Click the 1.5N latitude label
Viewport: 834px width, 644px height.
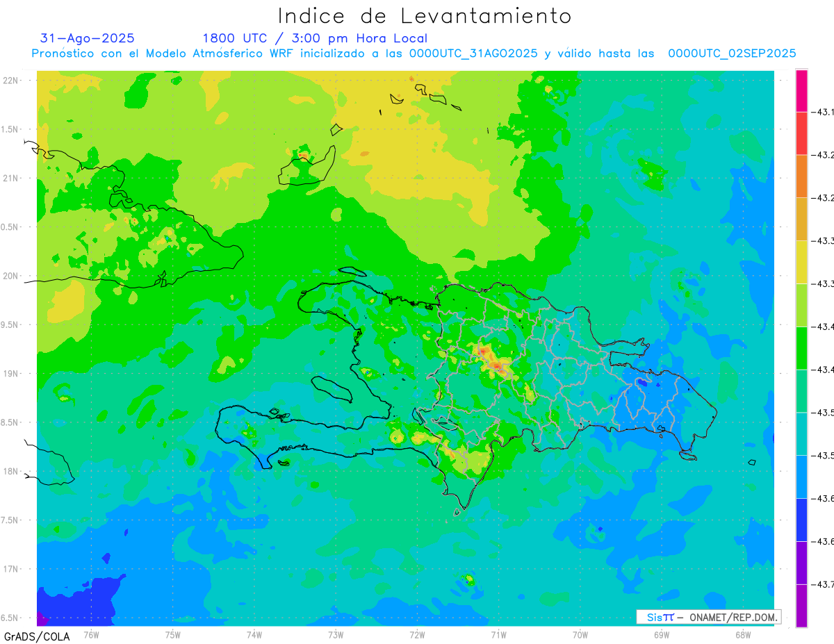(x=10, y=129)
